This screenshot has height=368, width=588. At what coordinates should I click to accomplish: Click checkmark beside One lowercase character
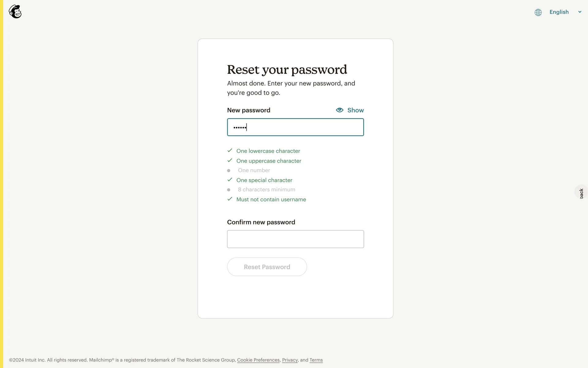click(x=230, y=151)
